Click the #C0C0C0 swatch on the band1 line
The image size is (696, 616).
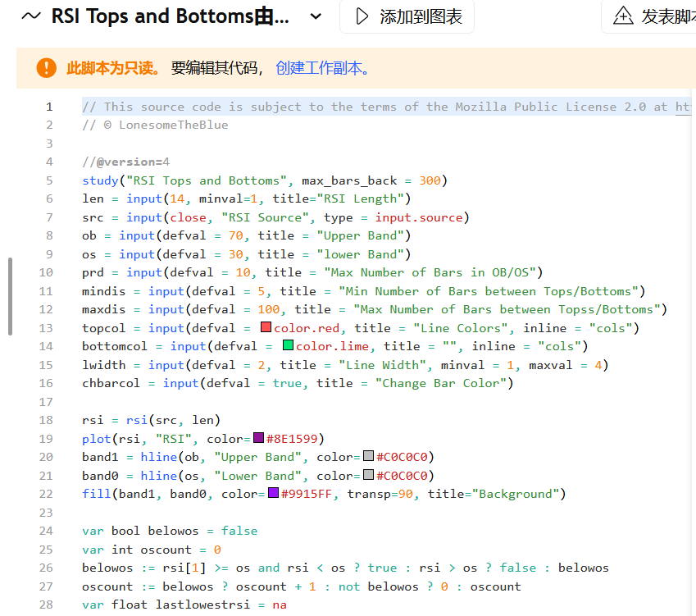click(368, 456)
